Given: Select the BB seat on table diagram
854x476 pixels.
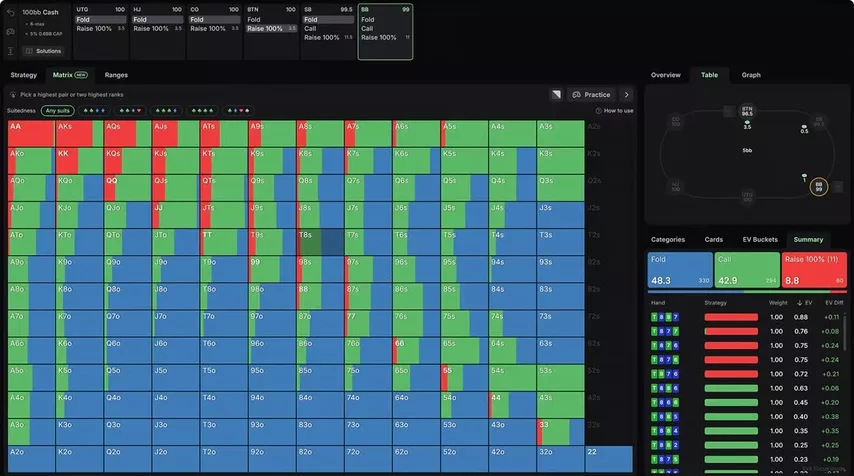Looking at the screenshot, I should [x=819, y=187].
